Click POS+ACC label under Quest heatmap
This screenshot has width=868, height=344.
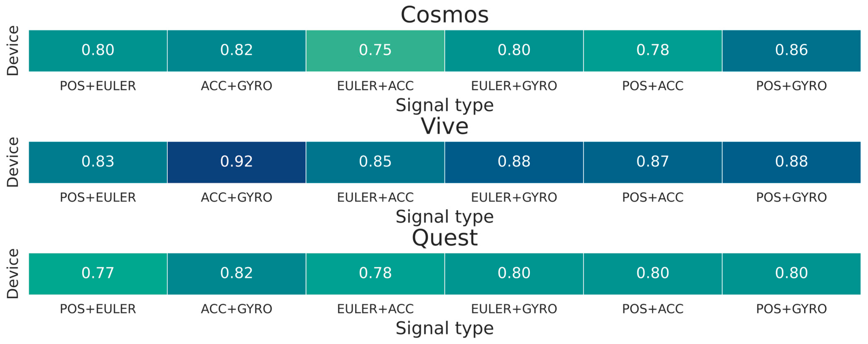click(652, 309)
